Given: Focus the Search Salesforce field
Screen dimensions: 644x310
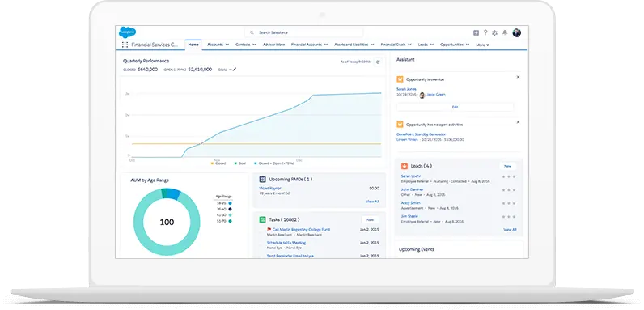Looking at the screenshot, I should [304, 32].
